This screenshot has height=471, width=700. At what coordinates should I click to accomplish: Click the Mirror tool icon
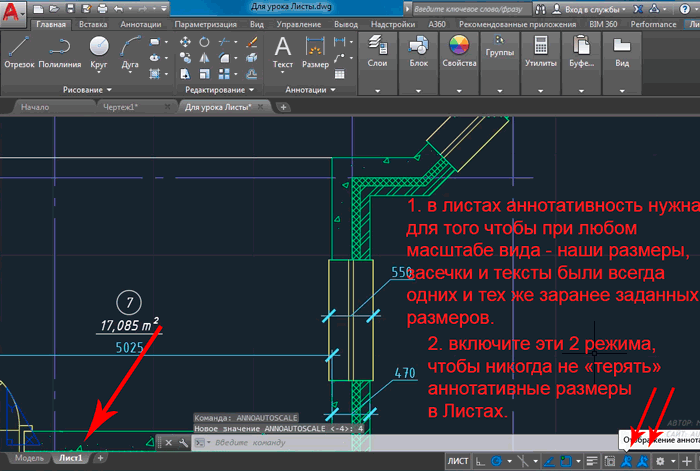pos(204,58)
